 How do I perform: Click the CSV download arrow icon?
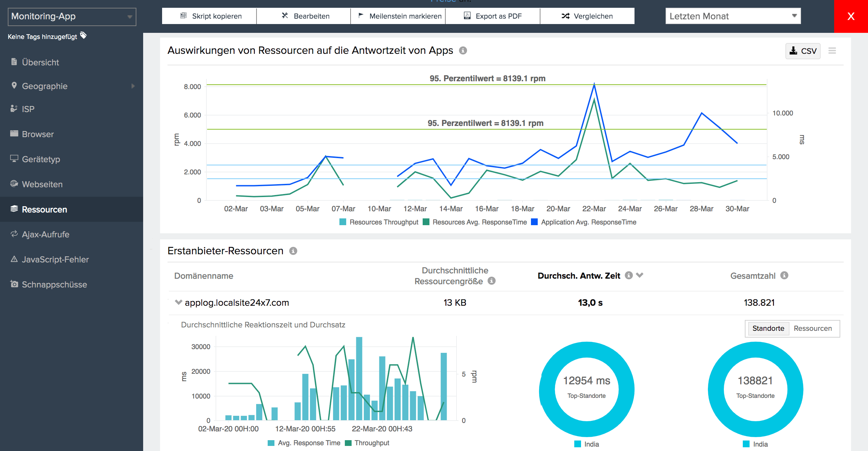pos(793,51)
